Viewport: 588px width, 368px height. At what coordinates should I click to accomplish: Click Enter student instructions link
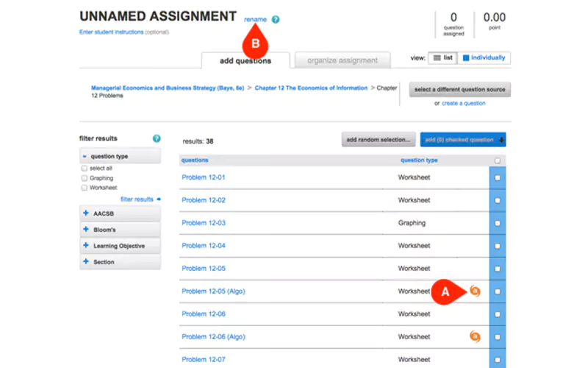(x=112, y=32)
